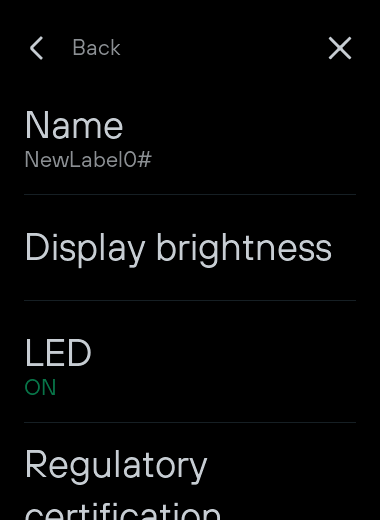Click the word brightness in the menu
Screen dimensions: 380x520
coord(244,249)
